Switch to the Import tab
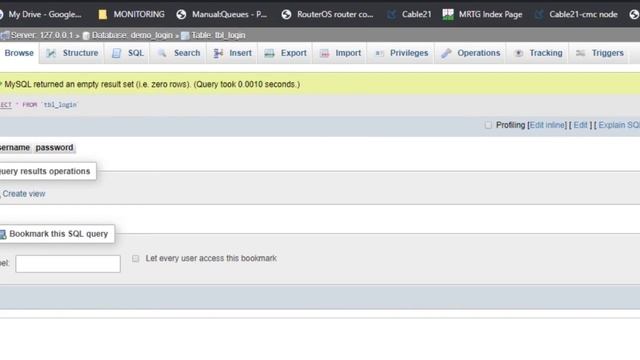Viewport: 640px width, 360px height. coord(340,53)
